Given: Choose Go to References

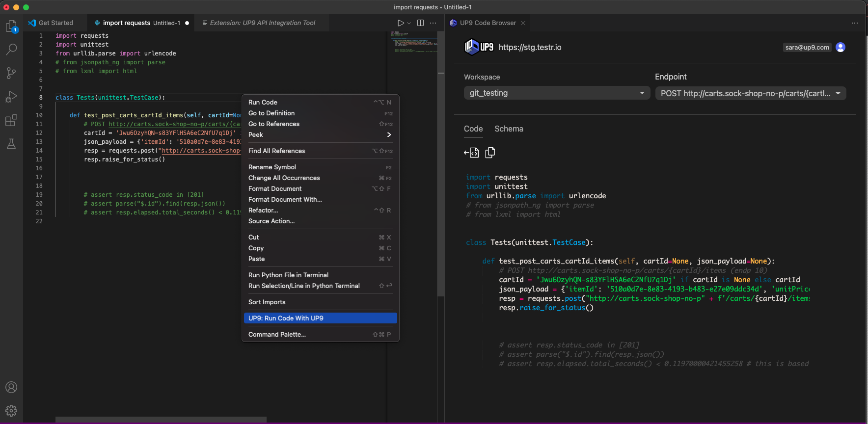Looking at the screenshot, I should 320,124.
